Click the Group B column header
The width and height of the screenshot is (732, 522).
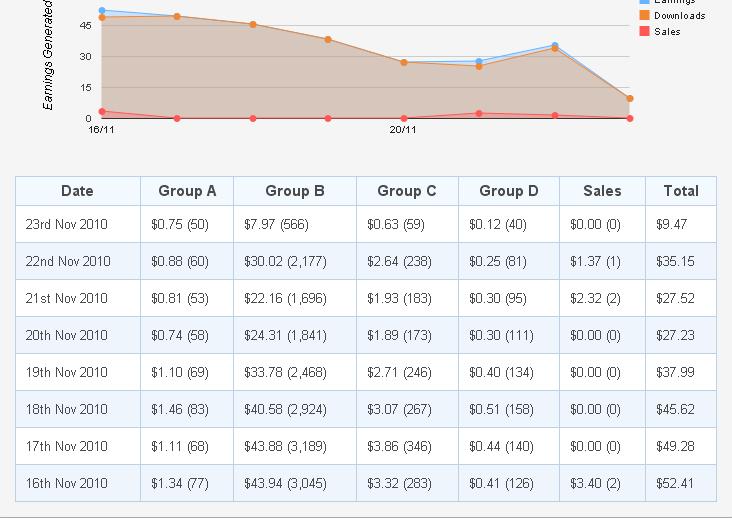click(x=295, y=191)
